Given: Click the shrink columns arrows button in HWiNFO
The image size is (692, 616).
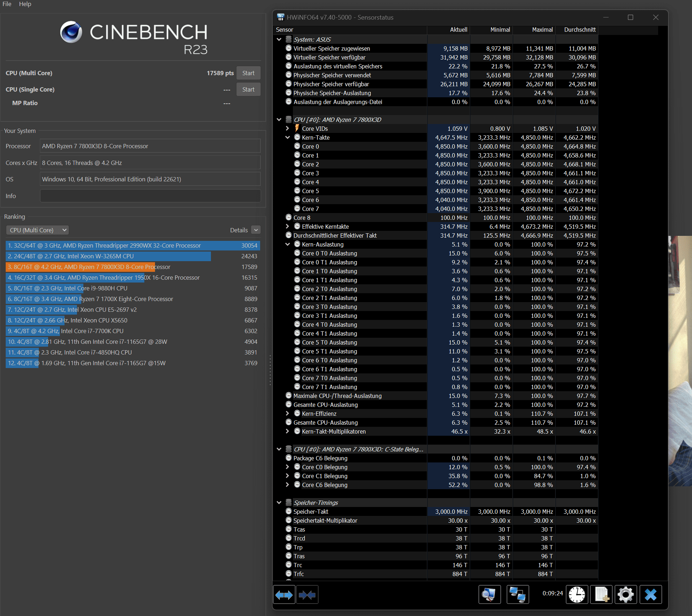Looking at the screenshot, I should (x=307, y=595).
